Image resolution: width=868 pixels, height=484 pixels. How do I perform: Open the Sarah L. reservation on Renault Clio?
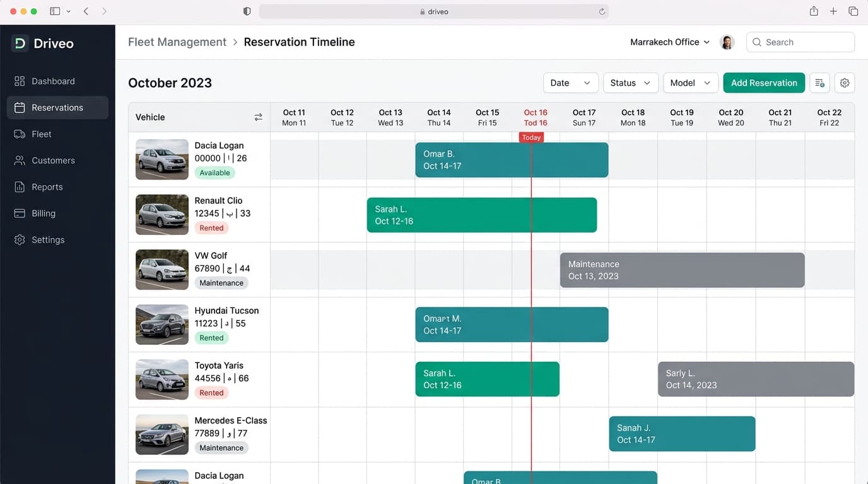click(482, 215)
